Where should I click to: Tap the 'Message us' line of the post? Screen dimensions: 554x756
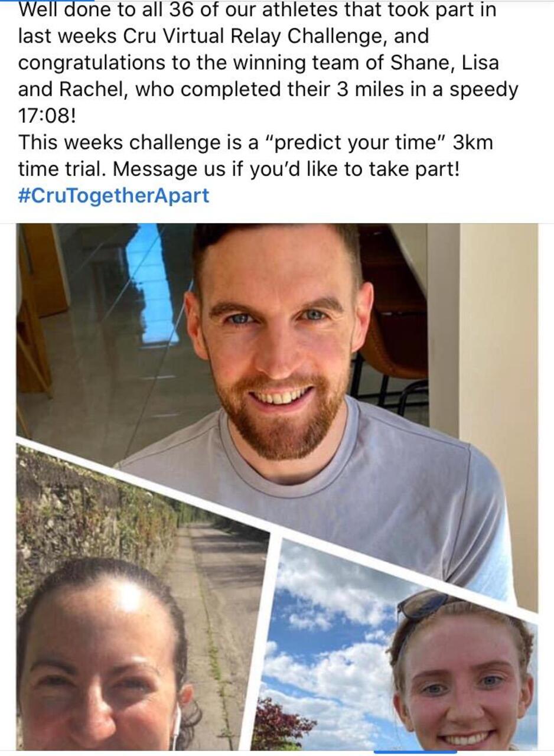[x=239, y=169]
